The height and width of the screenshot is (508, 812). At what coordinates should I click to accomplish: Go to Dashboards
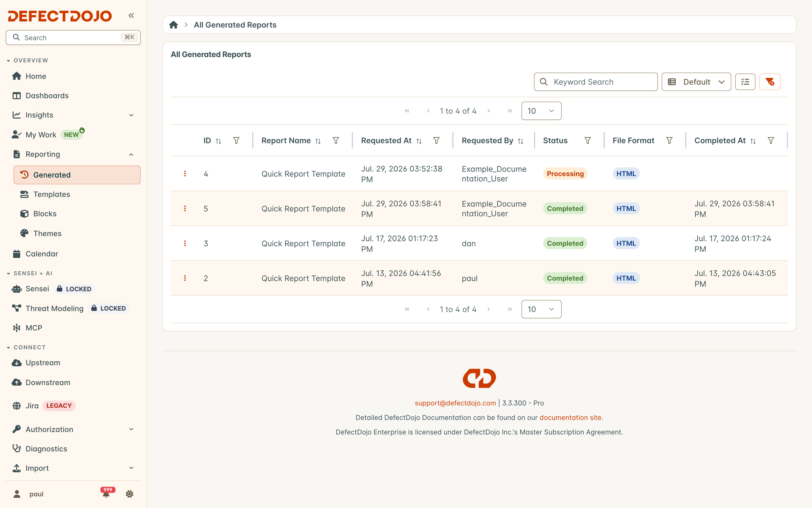point(73,96)
